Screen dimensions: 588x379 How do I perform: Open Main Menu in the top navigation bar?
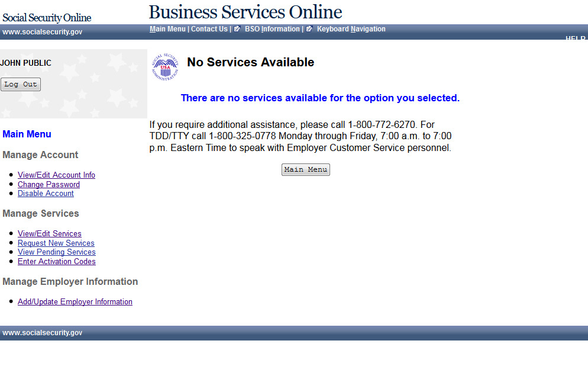click(x=167, y=29)
